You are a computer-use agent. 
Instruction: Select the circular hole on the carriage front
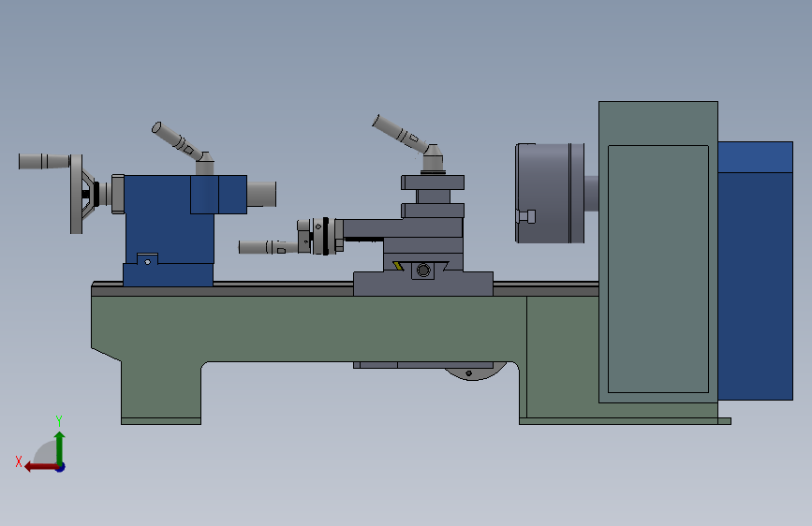point(423,270)
